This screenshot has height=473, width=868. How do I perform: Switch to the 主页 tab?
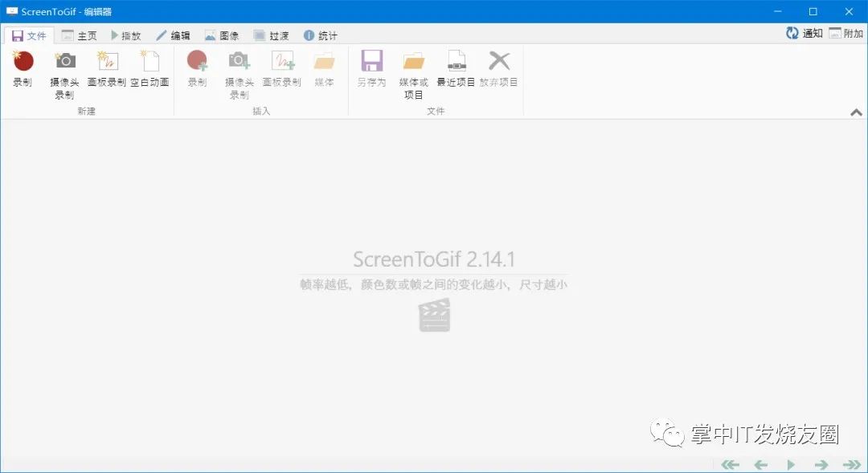tap(79, 36)
